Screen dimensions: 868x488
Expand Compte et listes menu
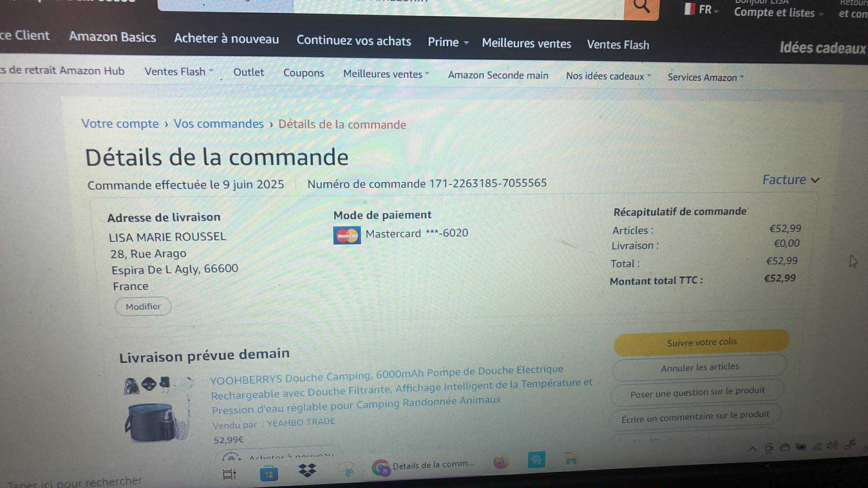(778, 13)
